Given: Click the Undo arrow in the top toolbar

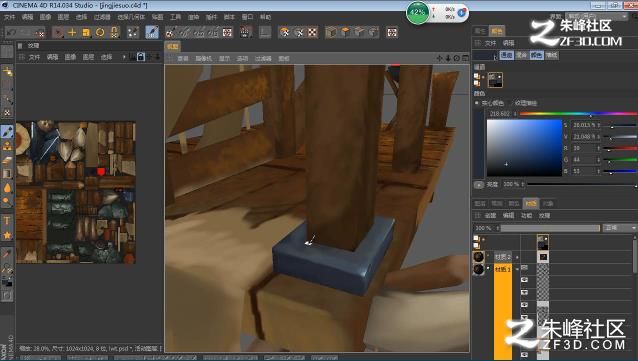Looking at the screenshot, I should (x=11, y=32).
